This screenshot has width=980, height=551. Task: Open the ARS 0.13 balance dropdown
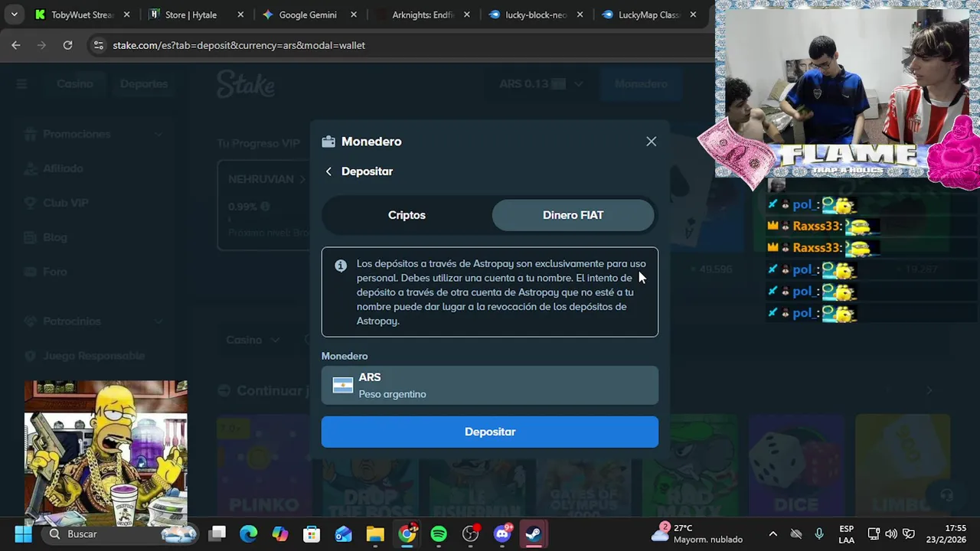(x=541, y=84)
